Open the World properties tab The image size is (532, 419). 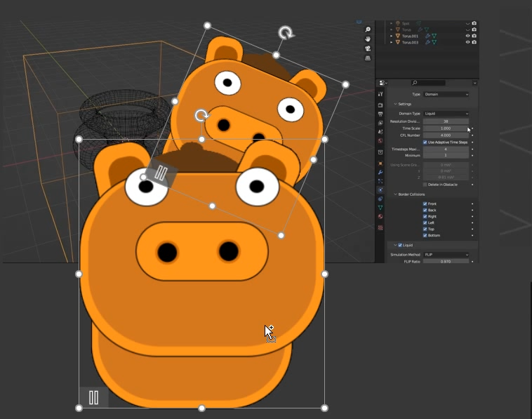pos(380,140)
